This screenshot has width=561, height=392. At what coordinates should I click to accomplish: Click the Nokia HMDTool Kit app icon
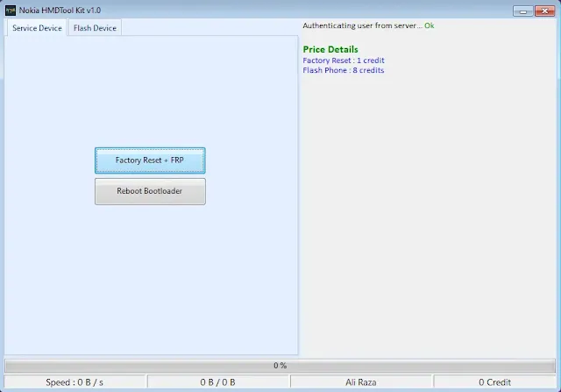click(11, 11)
